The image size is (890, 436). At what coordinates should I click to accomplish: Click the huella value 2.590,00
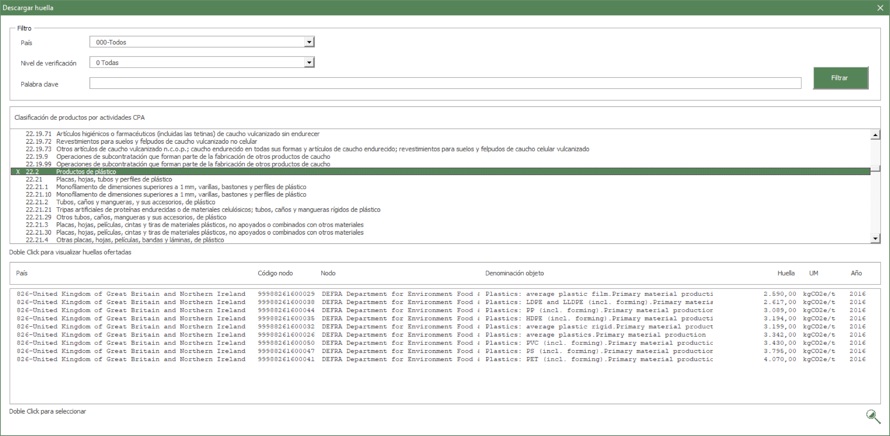point(780,294)
